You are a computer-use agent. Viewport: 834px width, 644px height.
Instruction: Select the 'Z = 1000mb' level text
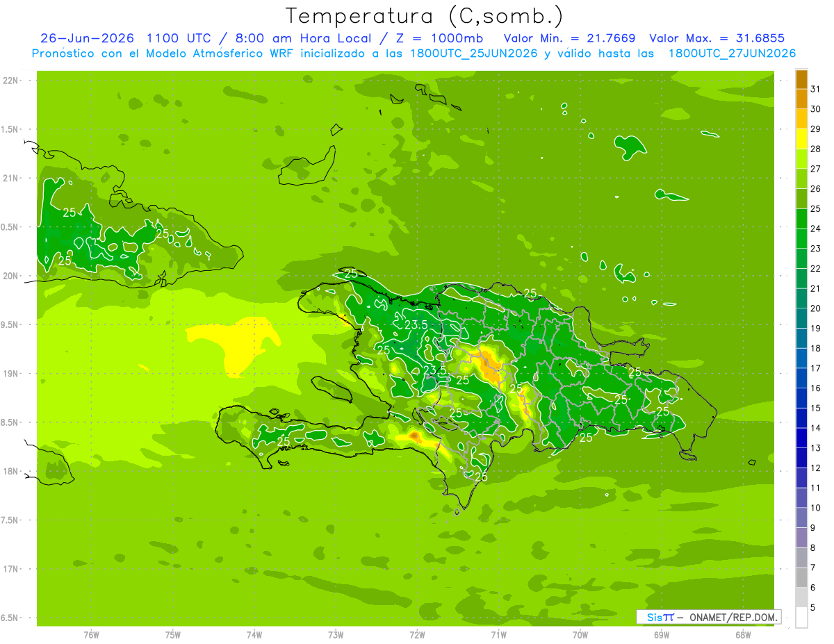(434, 38)
